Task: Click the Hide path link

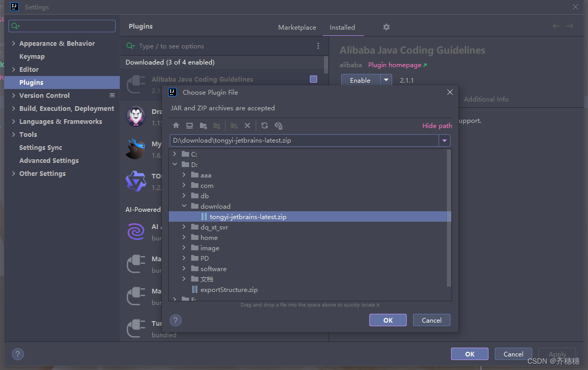Action: pos(437,125)
